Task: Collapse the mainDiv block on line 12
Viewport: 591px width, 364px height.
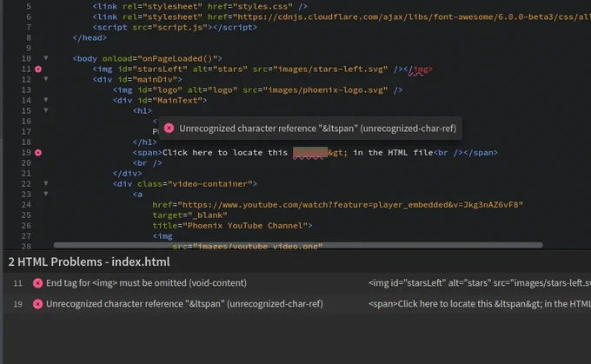Action: pyautogui.click(x=45, y=79)
